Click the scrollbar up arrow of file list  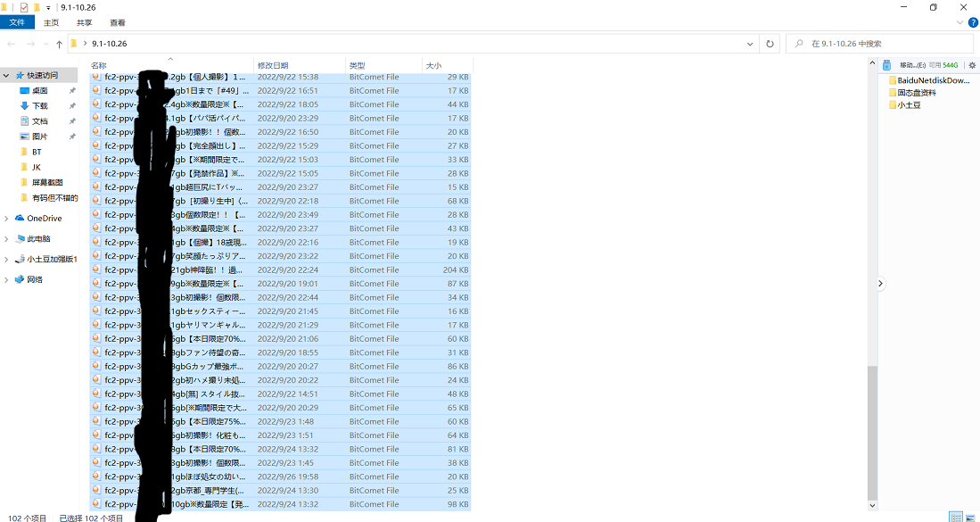(872, 62)
